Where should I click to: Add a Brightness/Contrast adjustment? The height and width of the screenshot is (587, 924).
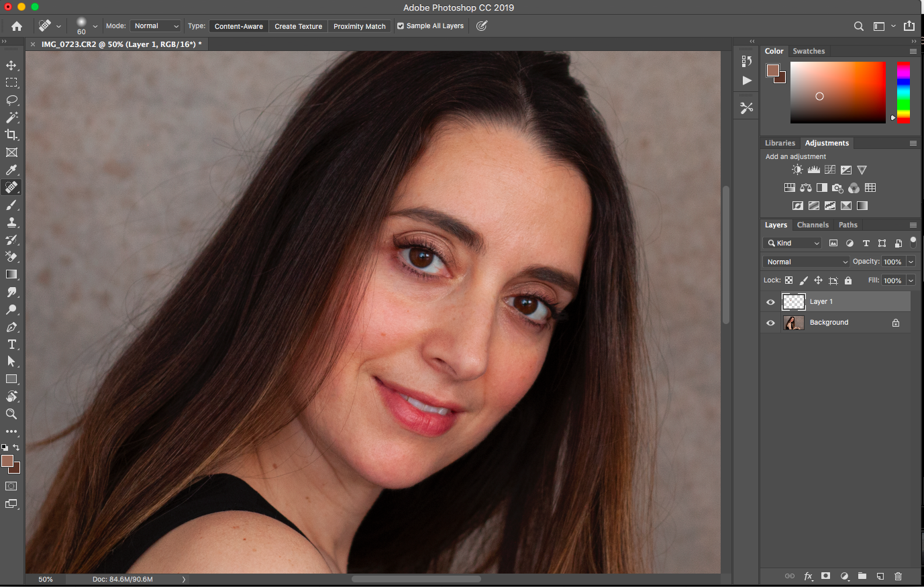[x=797, y=170]
